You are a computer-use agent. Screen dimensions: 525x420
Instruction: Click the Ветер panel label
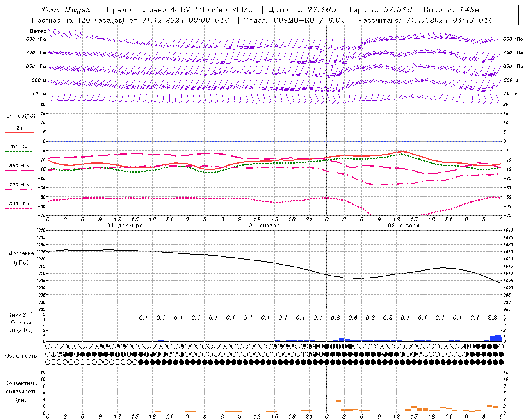pos(38,31)
